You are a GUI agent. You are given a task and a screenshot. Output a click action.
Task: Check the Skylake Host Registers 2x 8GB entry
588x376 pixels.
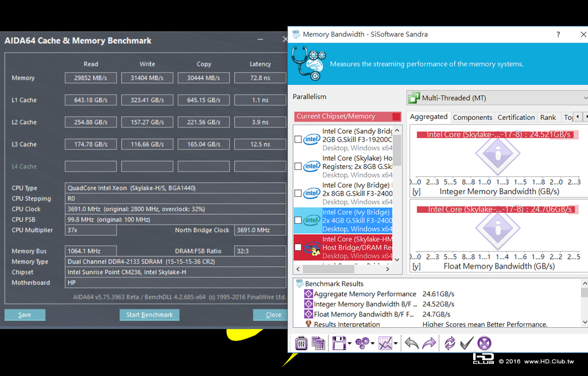pyautogui.click(x=298, y=166)
